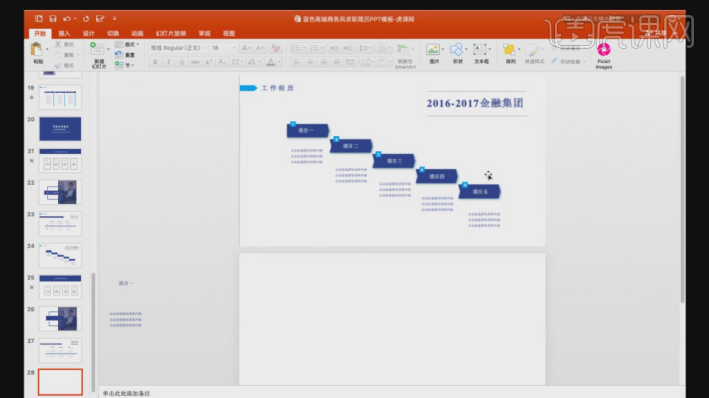Toggle superscript X² formatting
Viewport: 709px width, 398px height.
click(x=208, y=62)
